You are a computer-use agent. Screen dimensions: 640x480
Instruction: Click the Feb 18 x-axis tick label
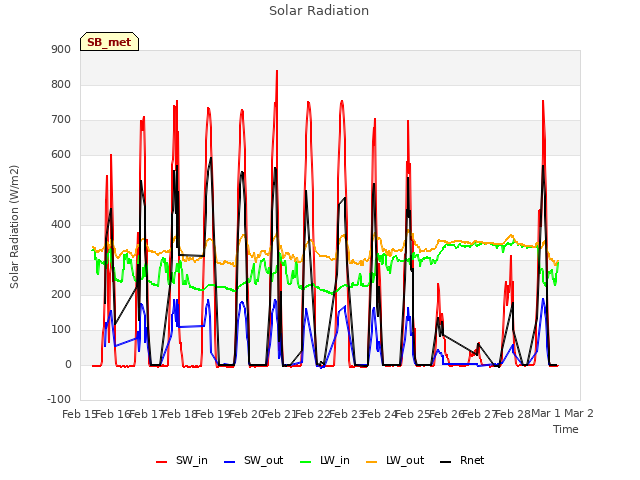[180, 414]
